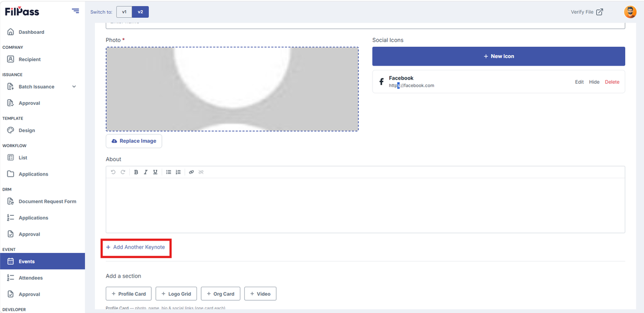Image resolution: width=644 pixels, height=313 pixels.
Task: Open the Verify File link
Action: pos(587,12)
